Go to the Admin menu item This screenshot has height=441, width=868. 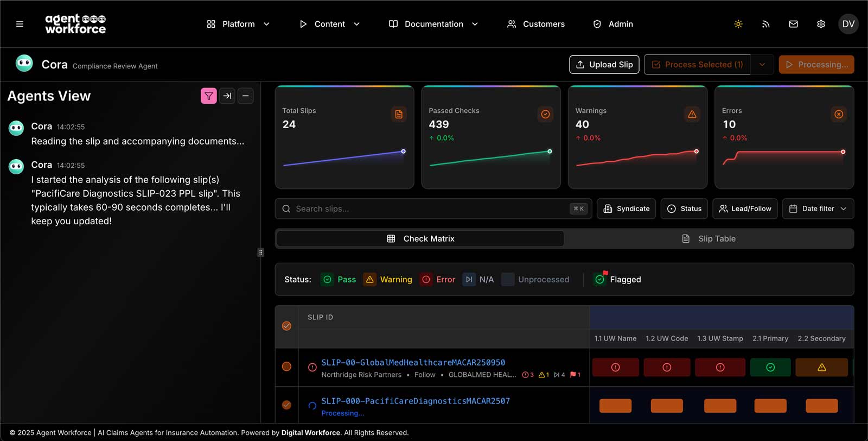[613, 24]
